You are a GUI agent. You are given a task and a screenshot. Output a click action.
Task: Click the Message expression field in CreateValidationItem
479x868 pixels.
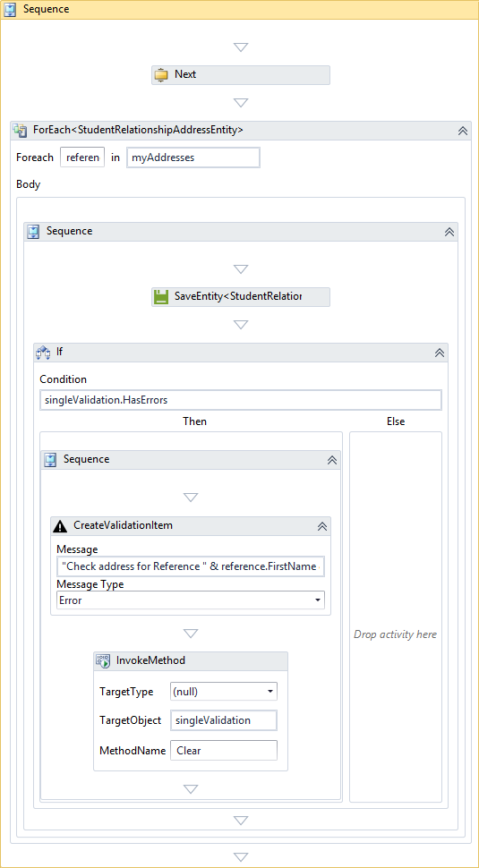[x=191, y=566]
